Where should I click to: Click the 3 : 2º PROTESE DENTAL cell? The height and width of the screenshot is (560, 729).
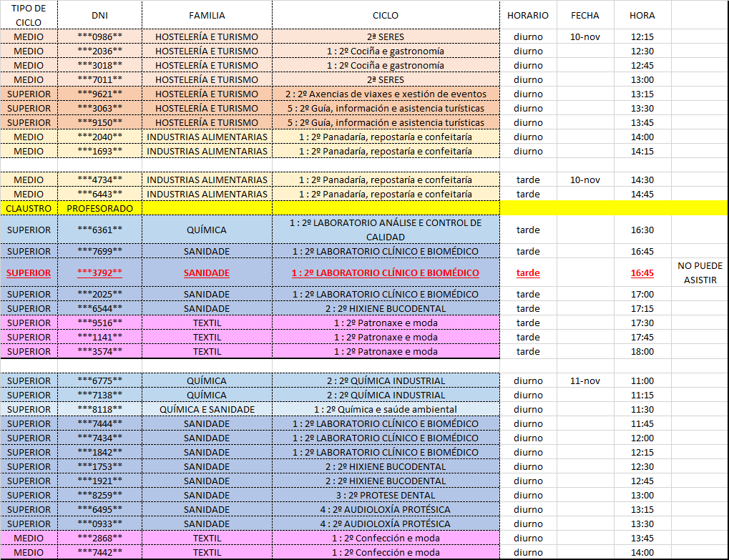coord(386,495)
